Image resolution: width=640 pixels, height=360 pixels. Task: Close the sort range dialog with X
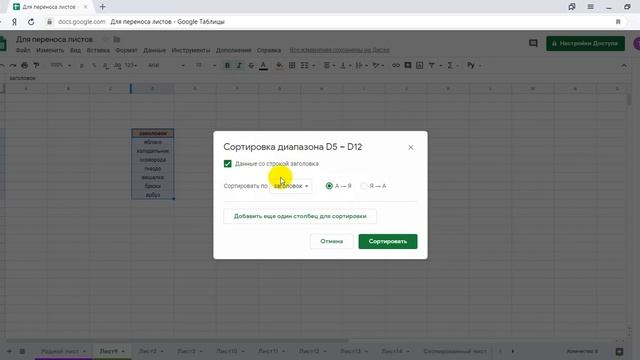pyautogui.click(x=411, y=147)
